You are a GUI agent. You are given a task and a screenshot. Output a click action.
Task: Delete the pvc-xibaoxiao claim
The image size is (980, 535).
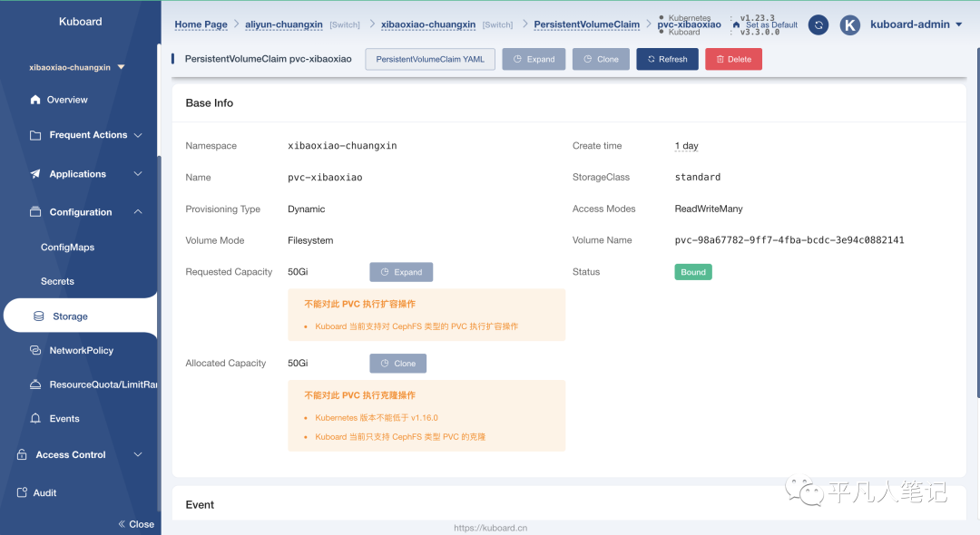pyautogui.click(x=734, y=59)
